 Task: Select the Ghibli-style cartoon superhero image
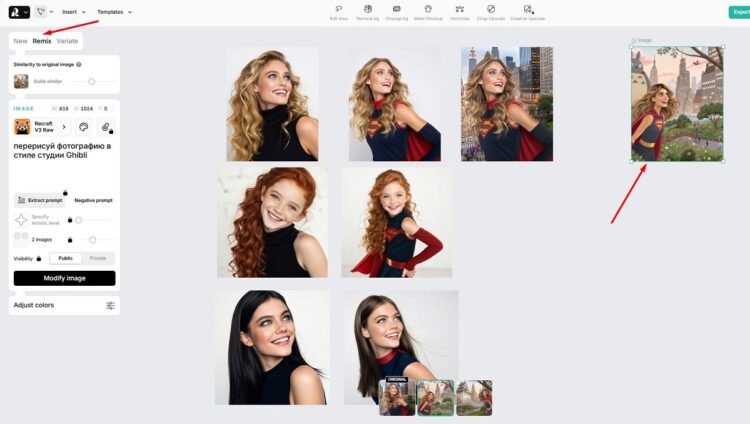click(x=677, y=104)
